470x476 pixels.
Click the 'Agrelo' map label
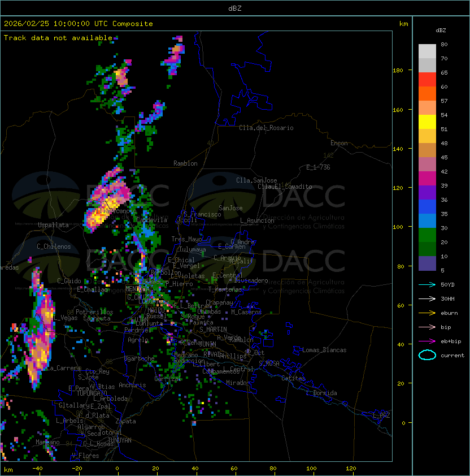(138, 340)
